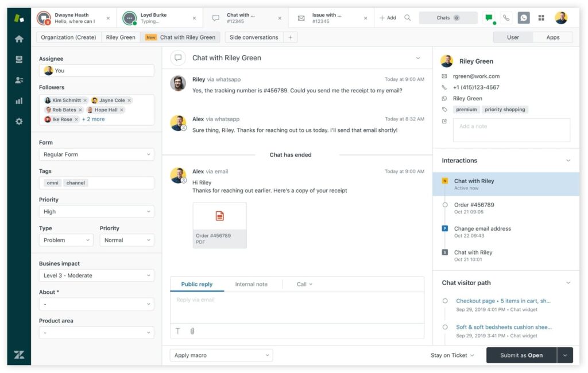The width and height of the screenshot is (588, 373).
Task: Open the apps grid icon
Action: (x=541, y=18)
